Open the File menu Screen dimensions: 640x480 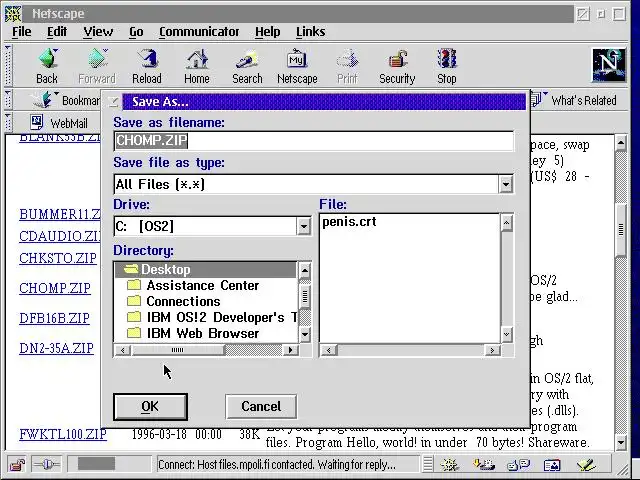(x=21, y=32)
